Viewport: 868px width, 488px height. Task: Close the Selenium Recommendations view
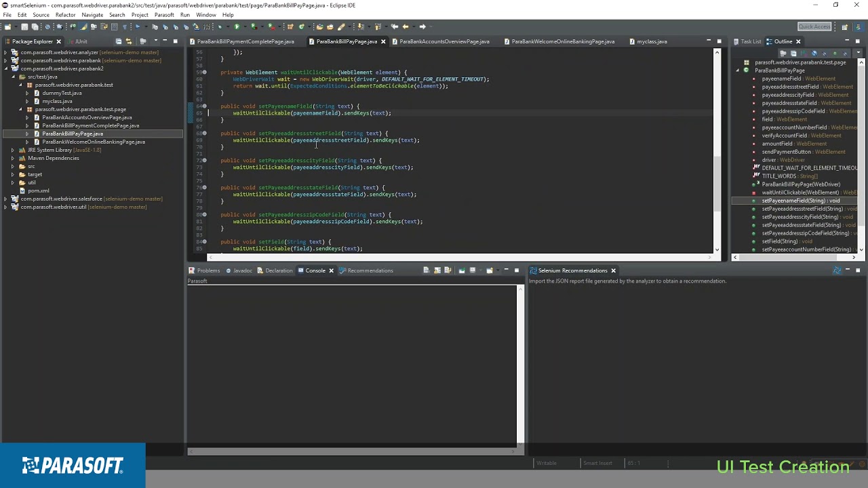613,270
